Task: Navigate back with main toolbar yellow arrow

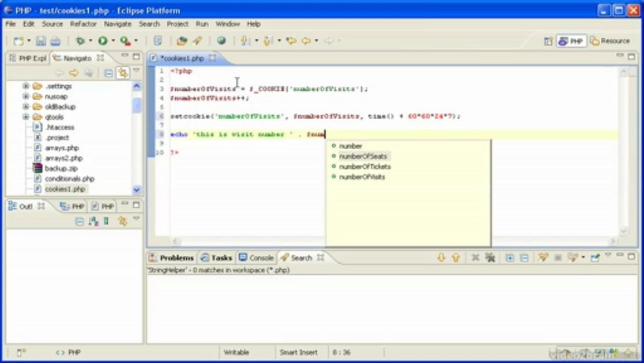Action: click(x=306, y=41)
